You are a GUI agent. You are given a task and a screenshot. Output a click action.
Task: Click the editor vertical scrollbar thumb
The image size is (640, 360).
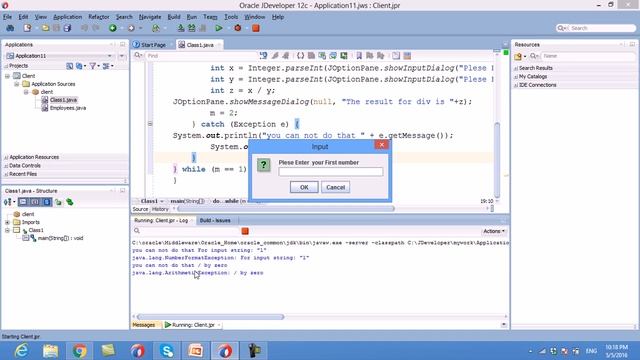[x=497, y=160]
